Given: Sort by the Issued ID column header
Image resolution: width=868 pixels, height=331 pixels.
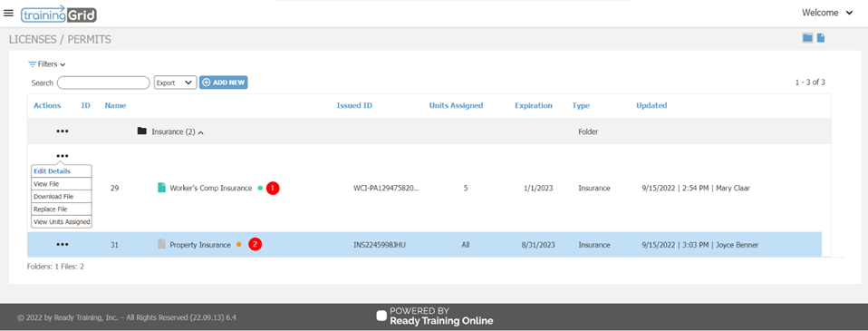Looking at the screenshot, I should (354, 105).
